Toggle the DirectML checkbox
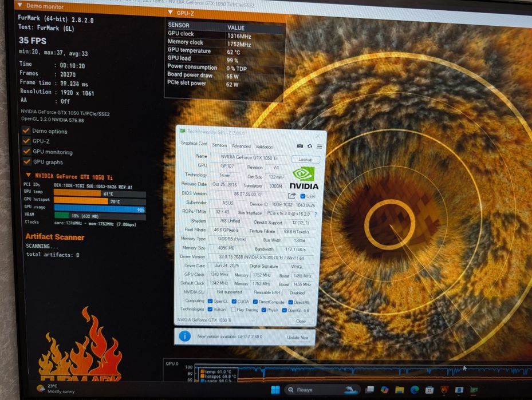The image size is (532, 400). click(290, 302)
